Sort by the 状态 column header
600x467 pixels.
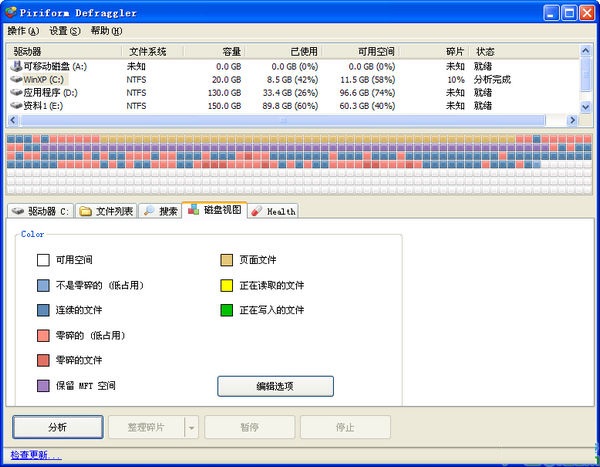[x=523, y=51]
